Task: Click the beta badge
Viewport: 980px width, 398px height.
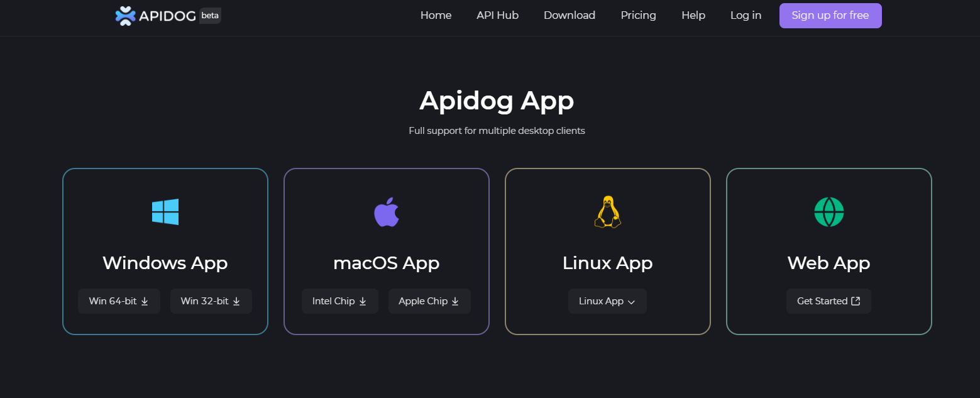Action: [210, 16]
